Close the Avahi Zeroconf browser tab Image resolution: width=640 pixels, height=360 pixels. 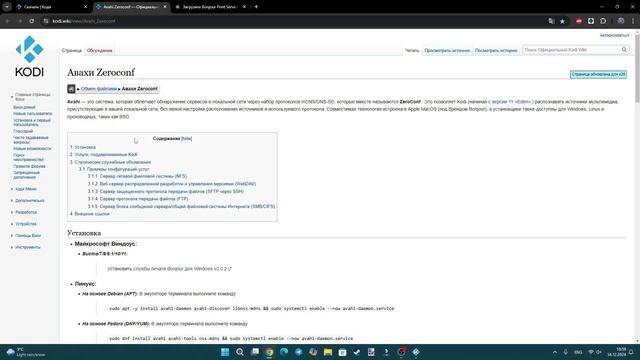(164, 7)
